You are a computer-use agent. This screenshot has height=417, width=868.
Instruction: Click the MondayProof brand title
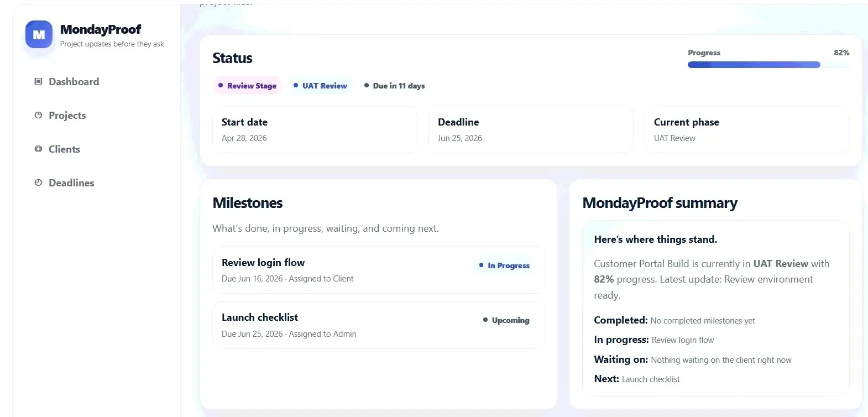click(x=101, y=29)
